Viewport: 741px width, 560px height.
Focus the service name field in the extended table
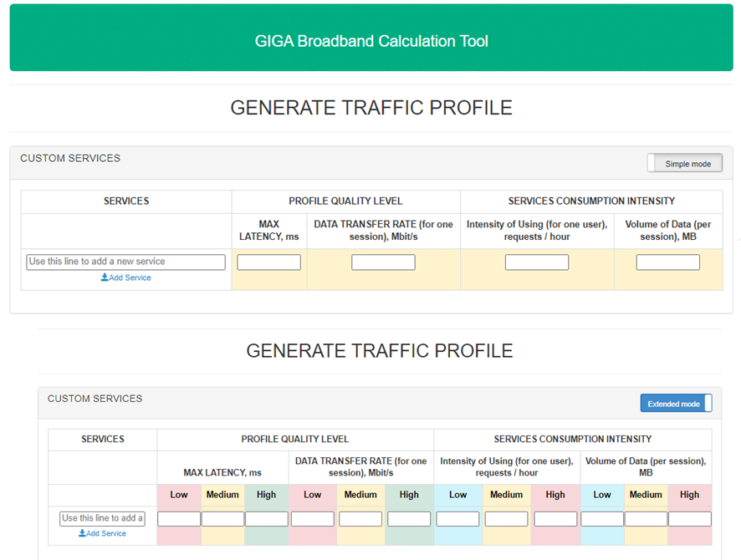[x=102, y=518]
